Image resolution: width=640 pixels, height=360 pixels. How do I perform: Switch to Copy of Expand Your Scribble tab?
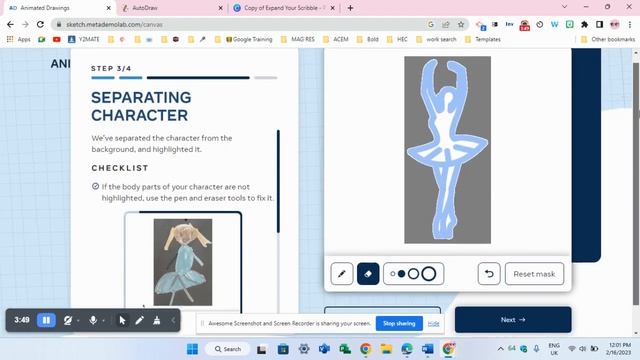pyautogui.click(x=284, y=8)
